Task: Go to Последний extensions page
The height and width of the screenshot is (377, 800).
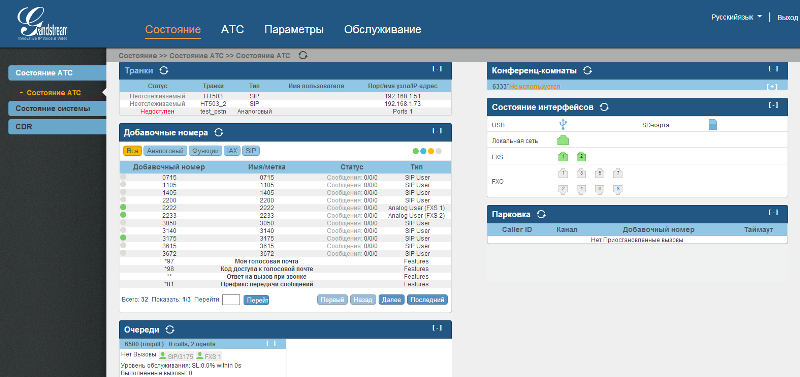Action: point(428,300)
